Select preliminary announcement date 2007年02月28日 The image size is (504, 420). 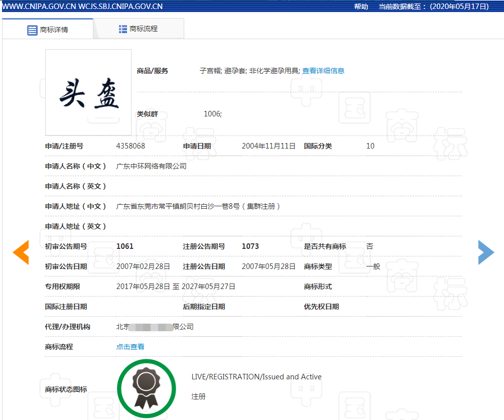(x=143, y=266)
